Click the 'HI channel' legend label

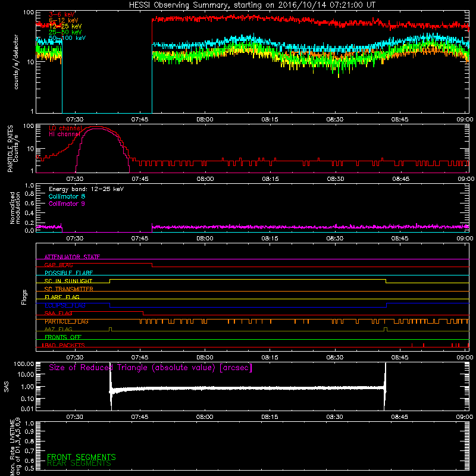click(x=65, y=134)
